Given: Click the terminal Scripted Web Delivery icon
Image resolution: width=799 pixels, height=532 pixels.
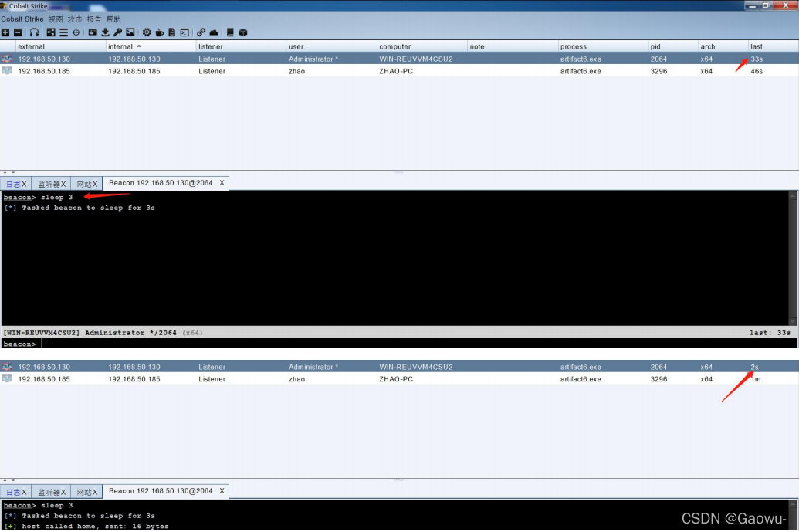Looking at the screenshot, I should pyautogui.click(x=185, y=32).
